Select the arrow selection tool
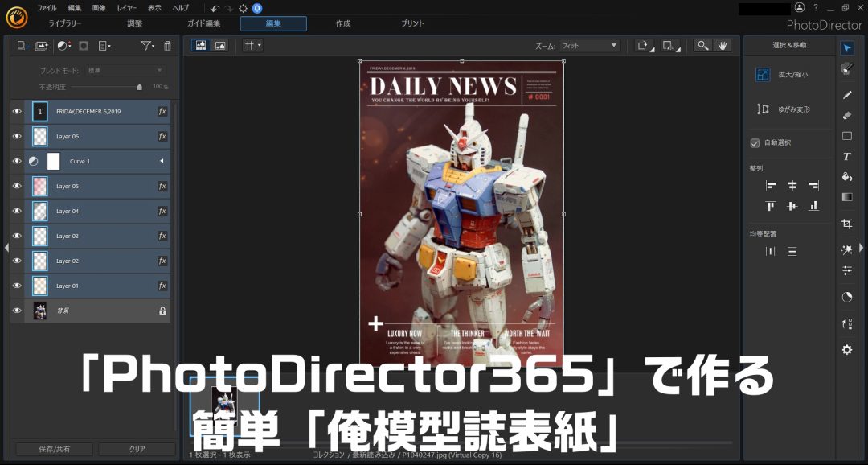The height and width of the screenshot is (465, 868). click(846, 48)
